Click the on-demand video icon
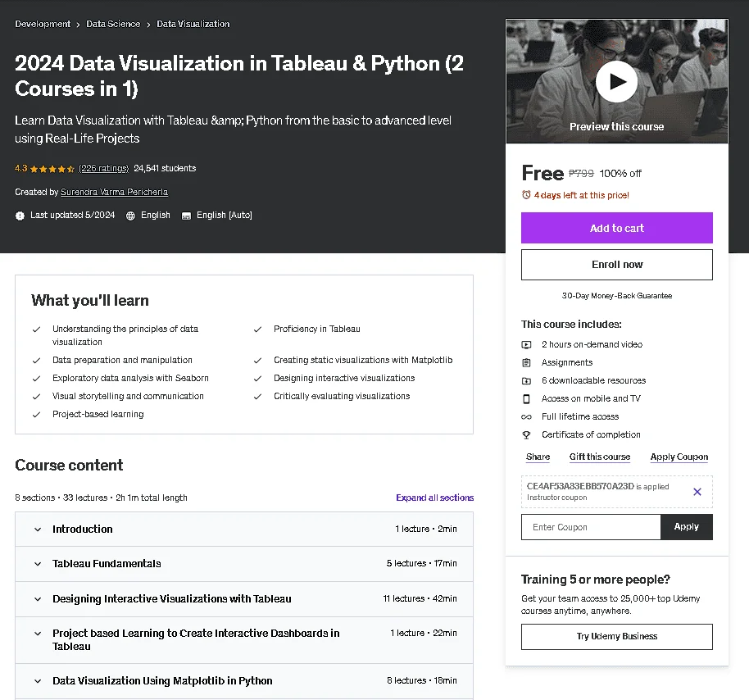Image resolution: width=749 pixels, height=700 pixels. point(526,344)
